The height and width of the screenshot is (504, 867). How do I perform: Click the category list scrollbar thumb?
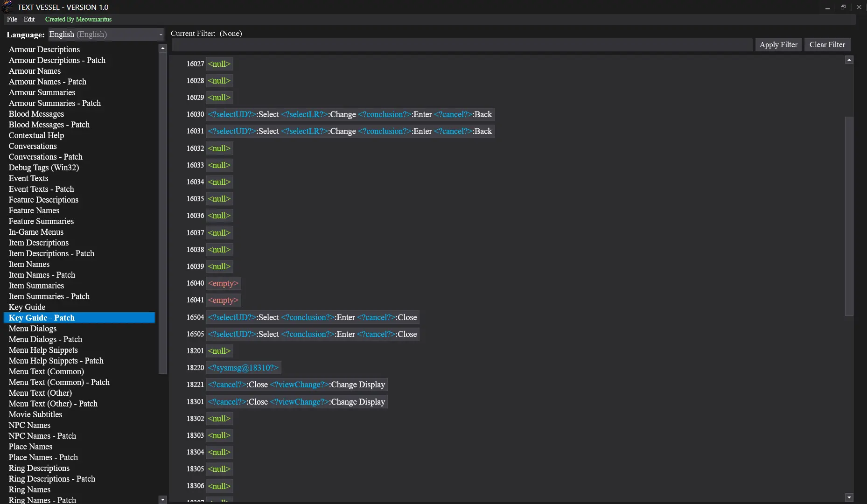(163, 213)
